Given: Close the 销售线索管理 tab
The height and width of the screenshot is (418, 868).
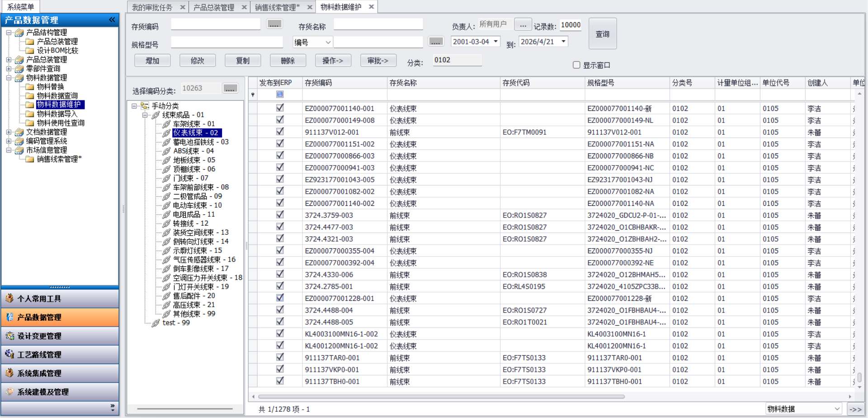Looking at the screenshot, I should point(310,7).
